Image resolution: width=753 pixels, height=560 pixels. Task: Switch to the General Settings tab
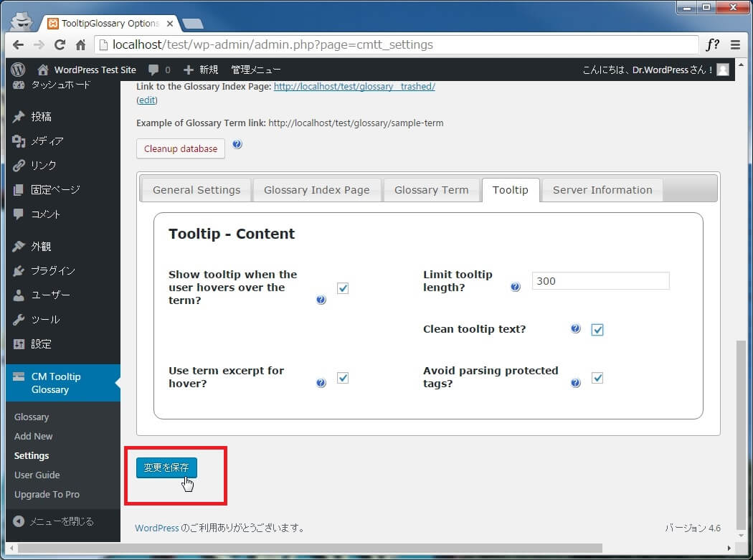tap(196, 190)
